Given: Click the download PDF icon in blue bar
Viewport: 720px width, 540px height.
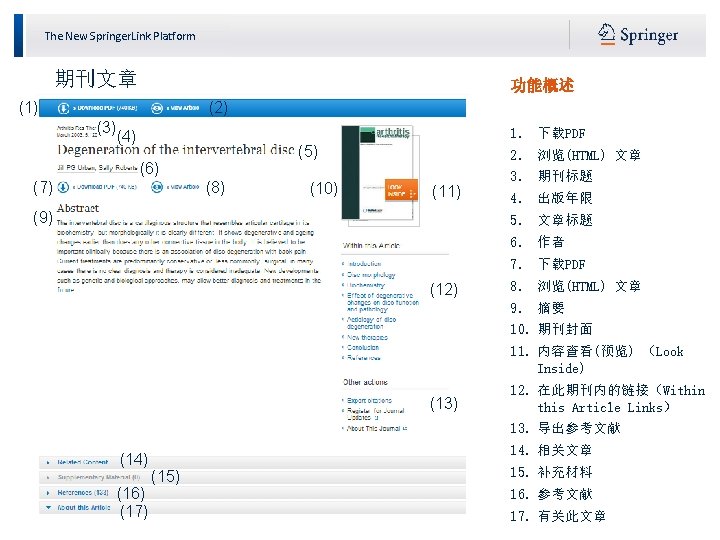Looking at the screenshot, I should 63,108.
